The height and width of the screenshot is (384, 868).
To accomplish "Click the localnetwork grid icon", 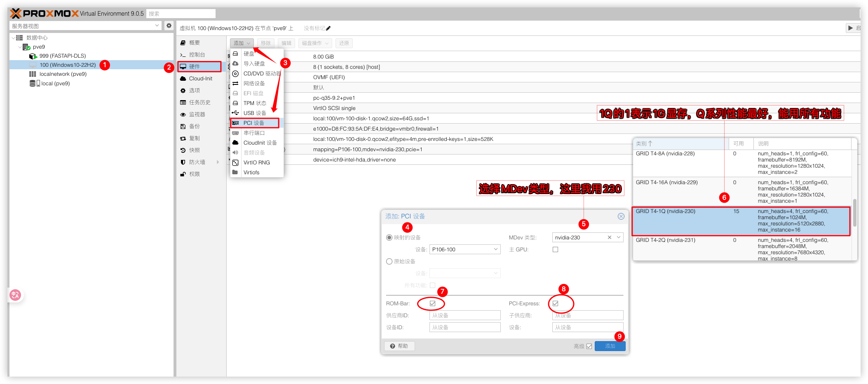I will tap(33, 74).
